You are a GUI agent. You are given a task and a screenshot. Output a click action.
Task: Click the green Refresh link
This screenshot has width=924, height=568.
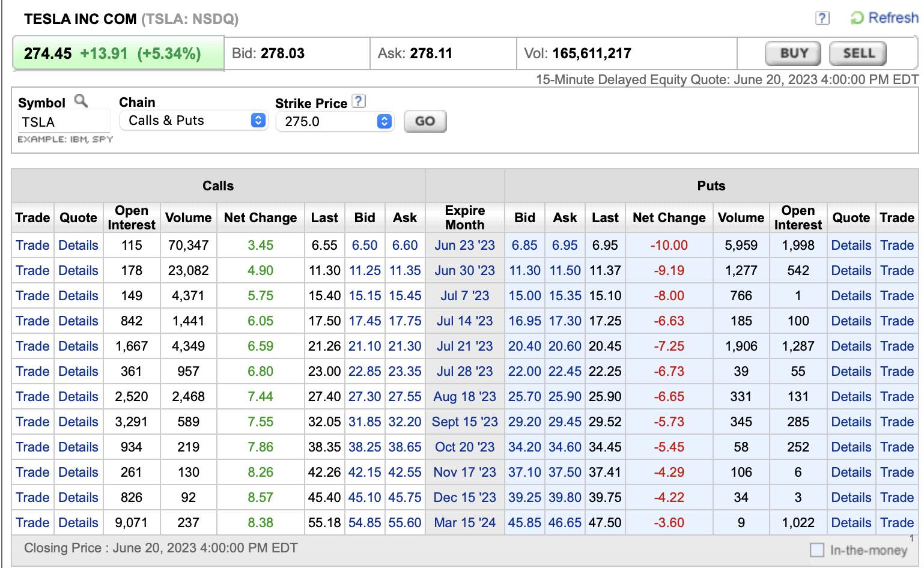pos(885,18)
